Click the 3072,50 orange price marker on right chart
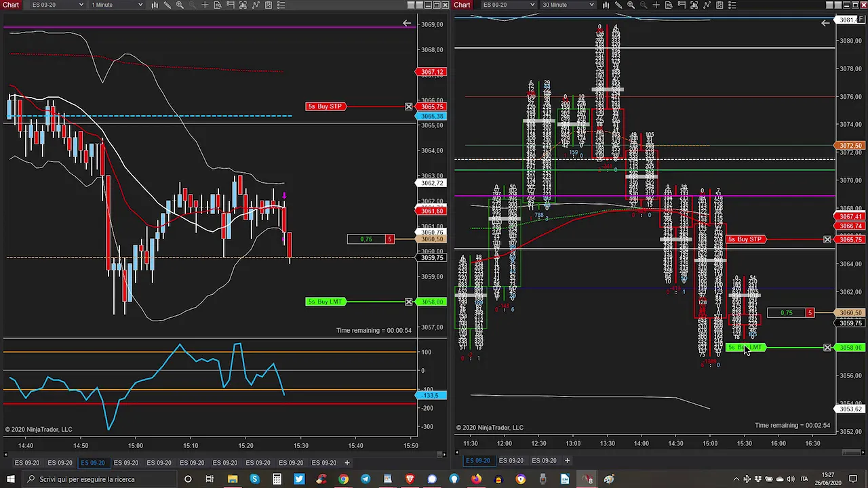Image resolution: width=868 pixels, height=488 pixels. click(x=850, y=146)
